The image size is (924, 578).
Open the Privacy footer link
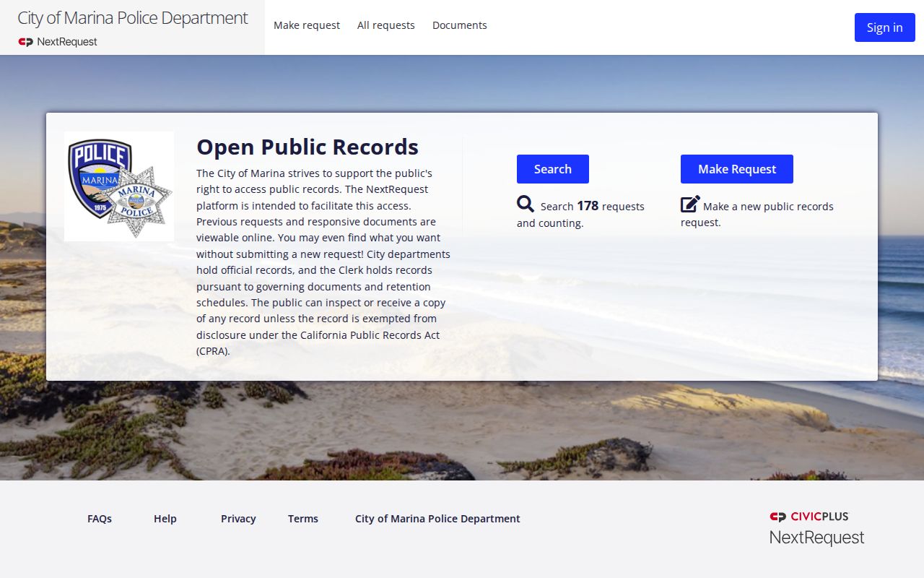238,519
